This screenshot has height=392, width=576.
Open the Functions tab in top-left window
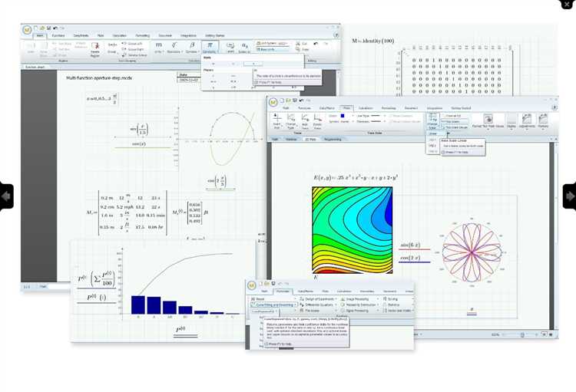coord(58,35)
